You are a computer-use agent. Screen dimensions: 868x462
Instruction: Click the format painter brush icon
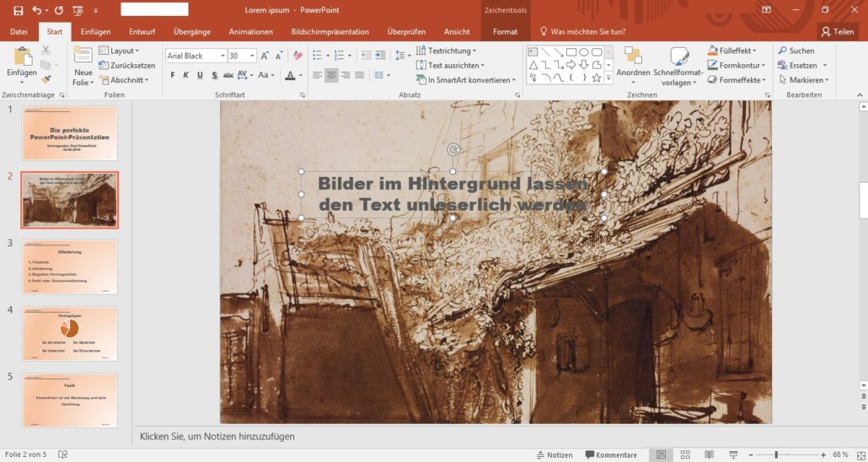pos(46,80)
